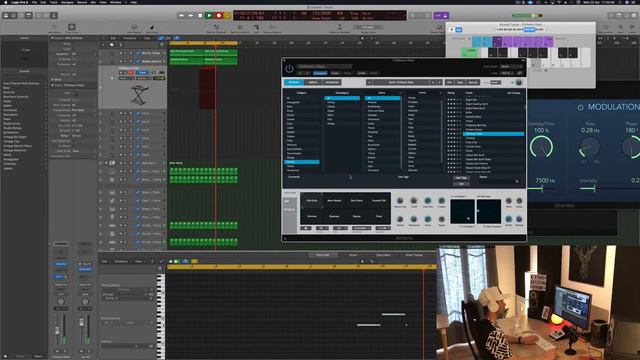The height and width of the screenshot is (360, 640).
Task: Click blue view button in Musical Typing
Action: coord(459,29)
